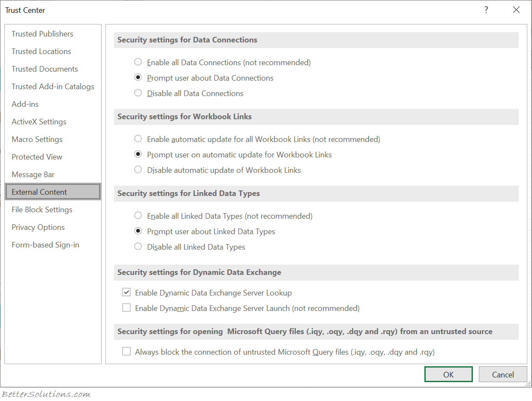Open Form-based Sign-in settings
Viewport: 532px width, 401px height.
pyautogui.click(x=53, y=245)
